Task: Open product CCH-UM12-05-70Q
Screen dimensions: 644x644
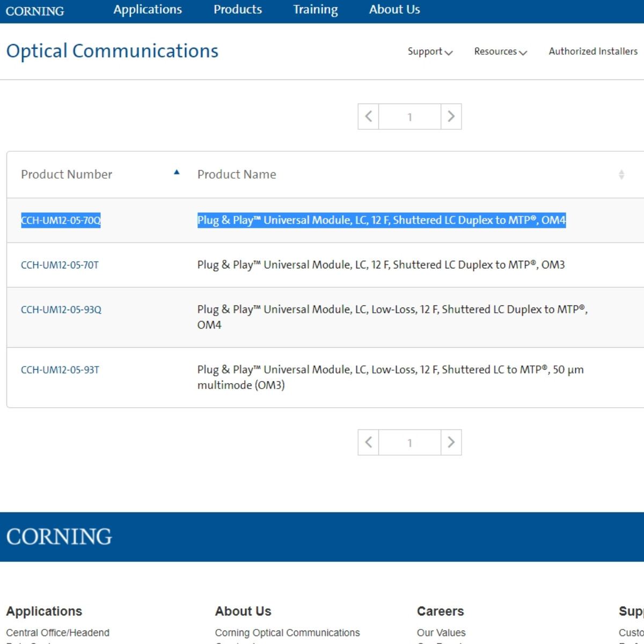Action: pyautogui.click(x=61, y=220)
